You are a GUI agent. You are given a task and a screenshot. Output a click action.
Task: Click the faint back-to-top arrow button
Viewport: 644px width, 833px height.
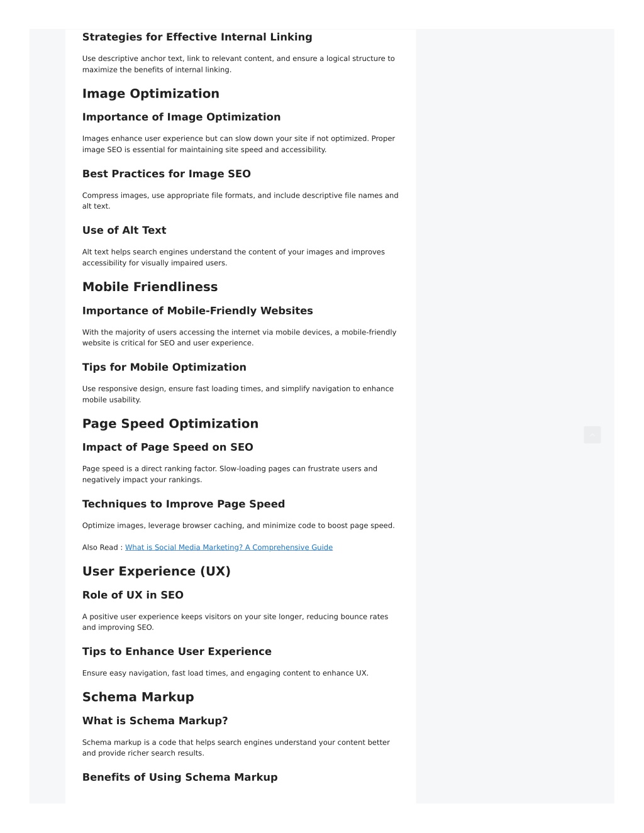592,434
